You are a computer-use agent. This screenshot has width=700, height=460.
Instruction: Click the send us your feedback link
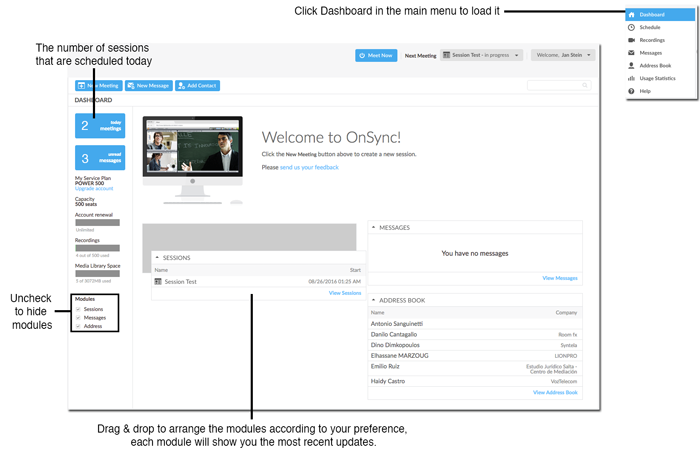(x=309, y=167)
